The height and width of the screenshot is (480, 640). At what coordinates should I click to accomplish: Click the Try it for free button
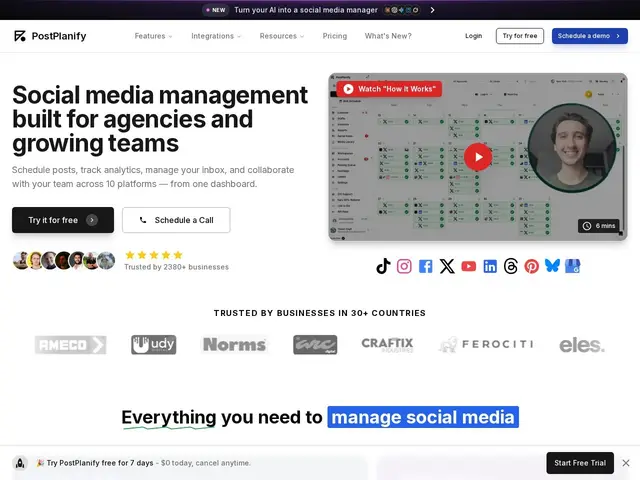[x=63, y=220]
